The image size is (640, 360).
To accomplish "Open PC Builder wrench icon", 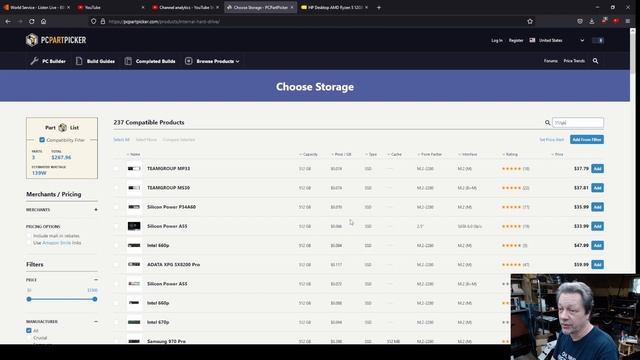I will point(34,61).
